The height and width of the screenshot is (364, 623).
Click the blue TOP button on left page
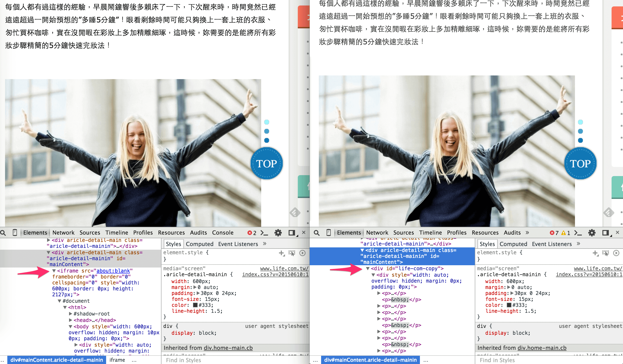point(266,163)
